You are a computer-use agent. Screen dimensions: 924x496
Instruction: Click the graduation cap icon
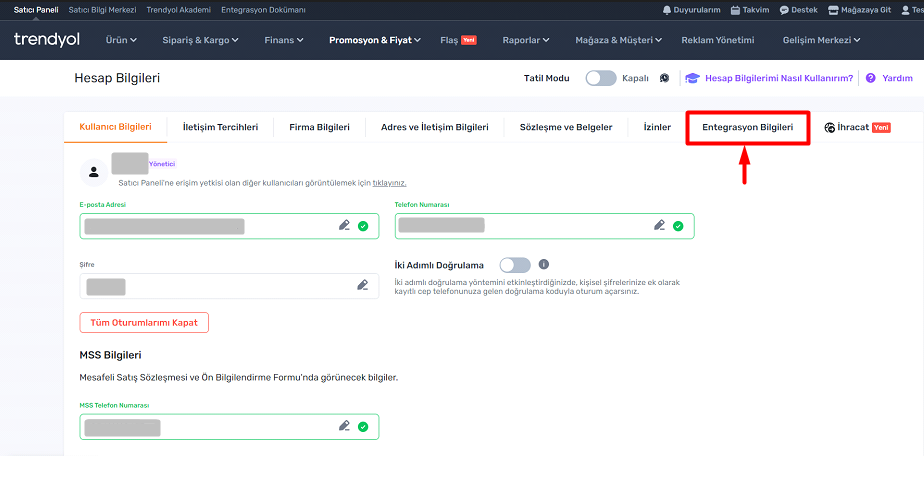point(692,78)
